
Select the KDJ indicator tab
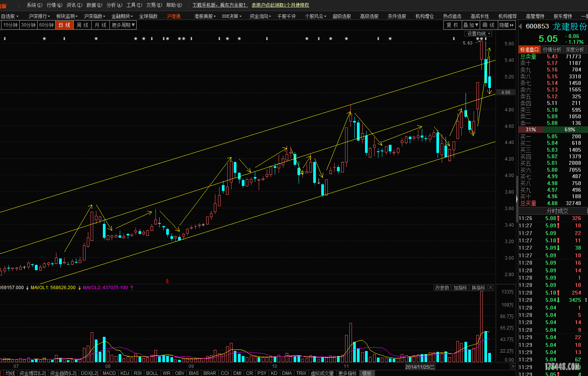[125, 373]
